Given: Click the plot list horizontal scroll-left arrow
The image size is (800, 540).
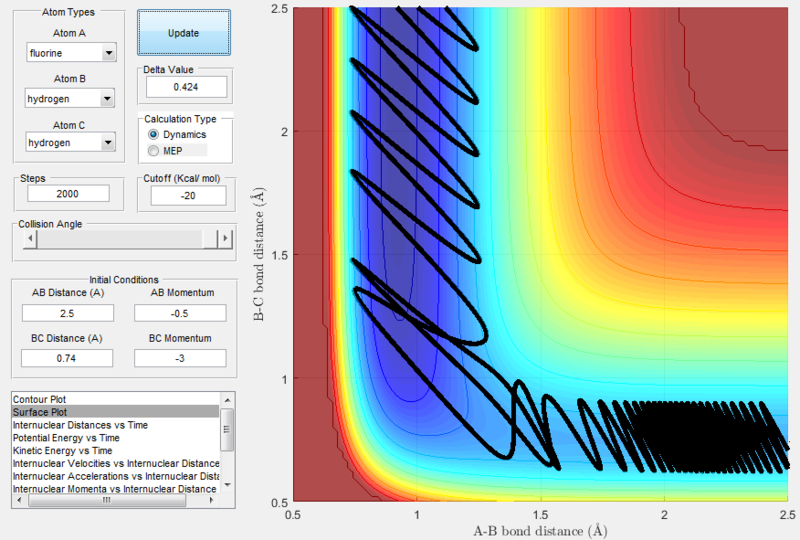Looking at the screenshot, I should (19, 501).
